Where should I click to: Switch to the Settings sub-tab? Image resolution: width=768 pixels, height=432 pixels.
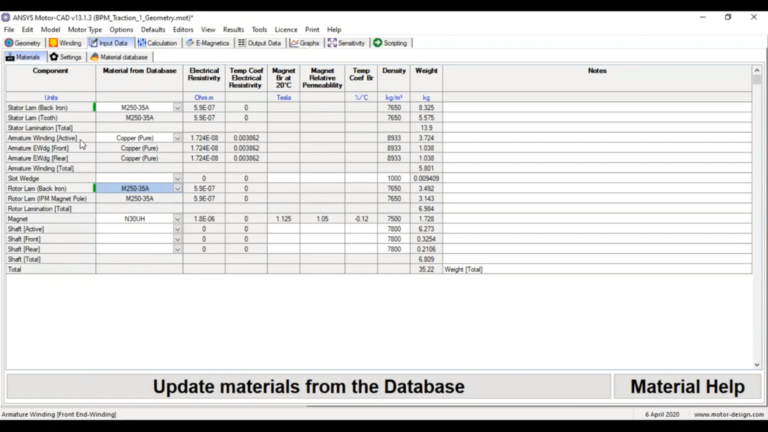66,57
